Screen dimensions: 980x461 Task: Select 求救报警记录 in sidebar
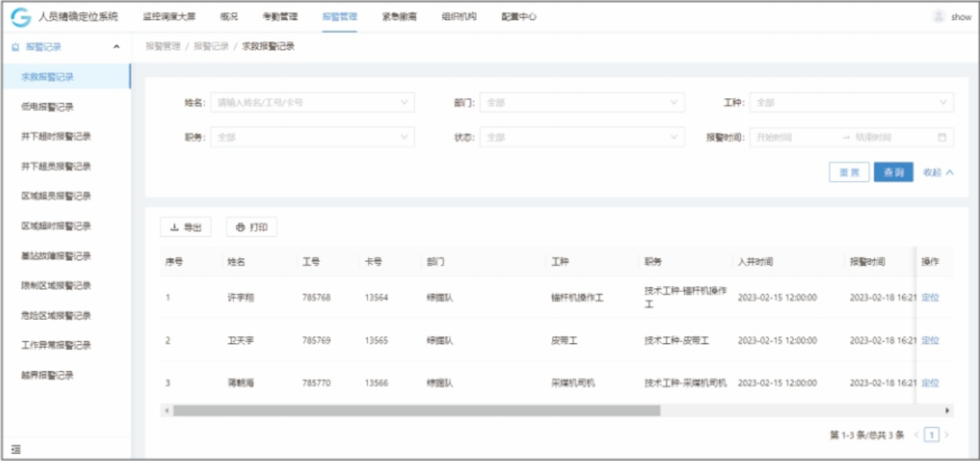pyautogui.click(x=65, y=76)
